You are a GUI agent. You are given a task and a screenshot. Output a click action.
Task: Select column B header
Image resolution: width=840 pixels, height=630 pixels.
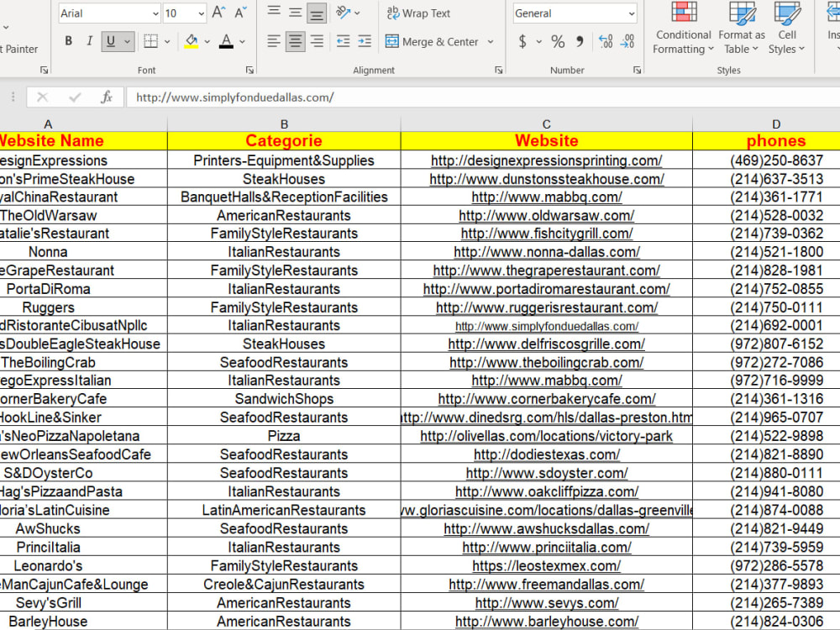[x=284, y=124]
